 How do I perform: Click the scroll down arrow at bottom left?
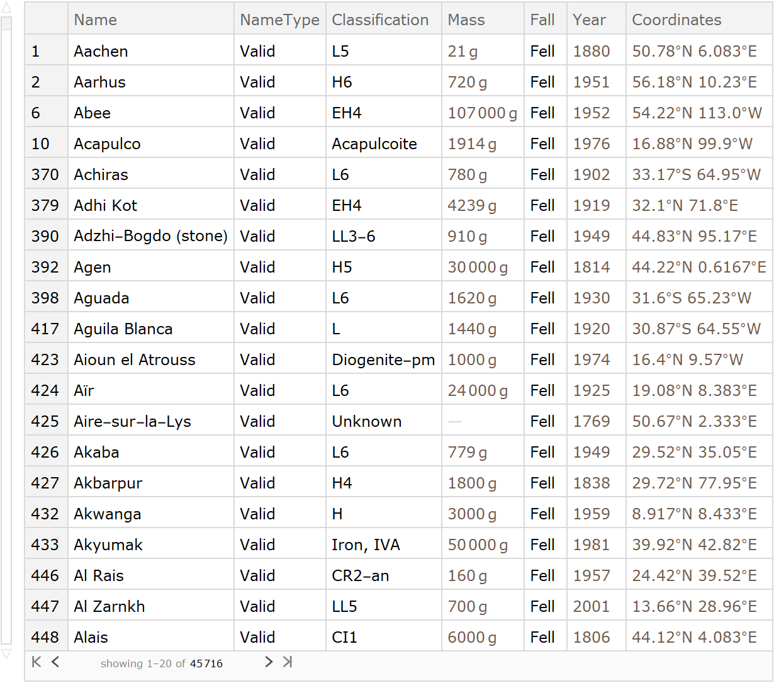click(x=6, y=655)
